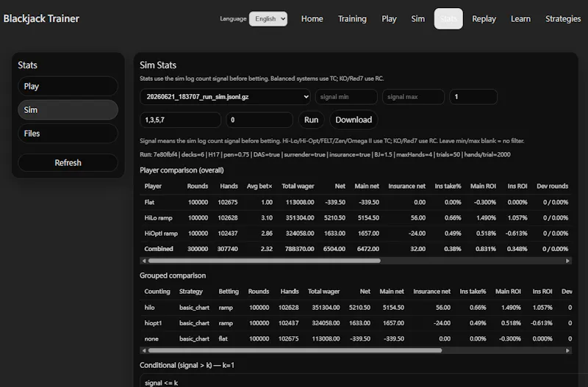Click the Betting column header
588x387 pixels.
tap(229, 292)
